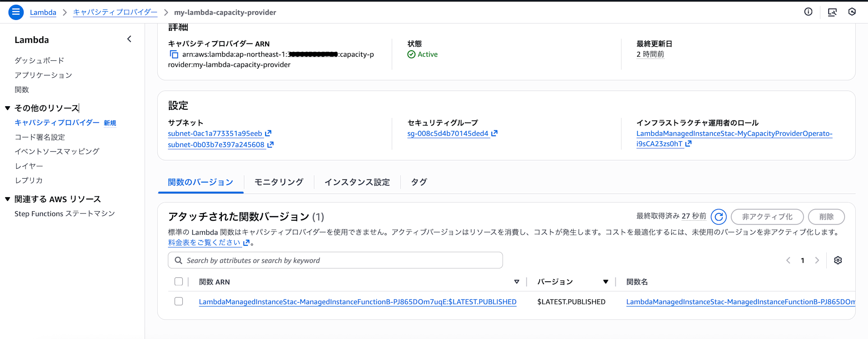Open Step Functions ステートマシン in sidebar
The image size is (868, 339).
click(65, 214)
